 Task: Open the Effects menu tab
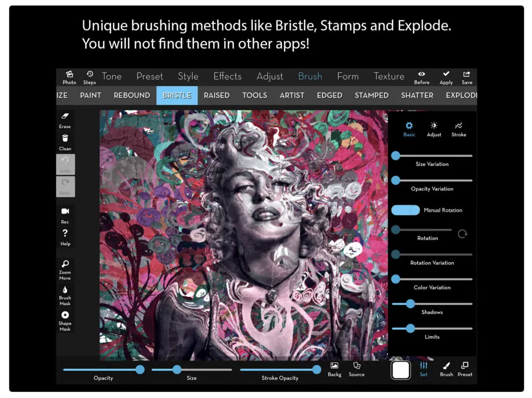227,77
